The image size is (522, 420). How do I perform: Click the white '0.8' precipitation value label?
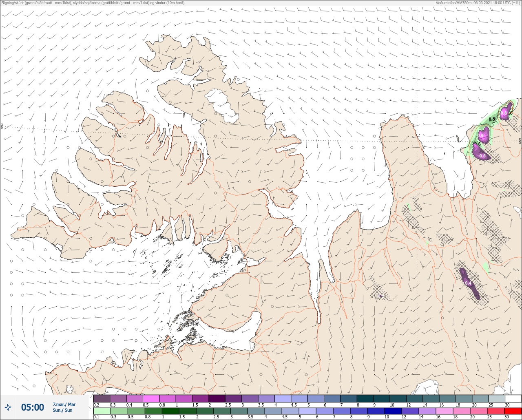(x=504, y=113)
